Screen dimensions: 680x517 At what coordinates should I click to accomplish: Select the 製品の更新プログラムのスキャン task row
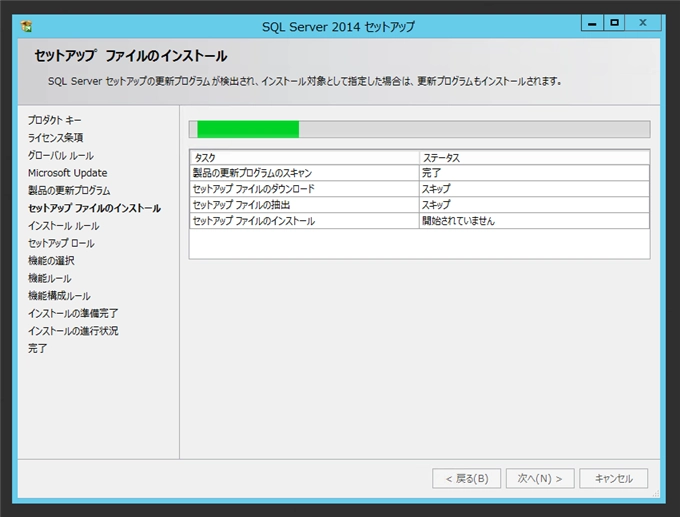click(419, 173)
